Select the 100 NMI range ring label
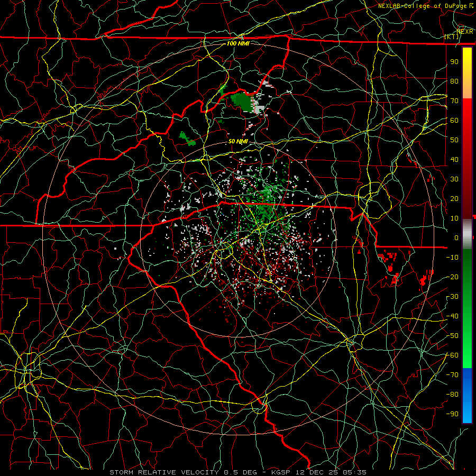This screenshot has width=476, height=476. pos(239,43)
